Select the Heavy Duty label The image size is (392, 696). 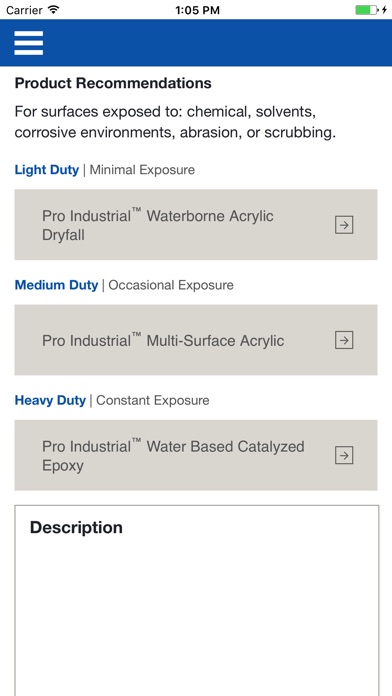point(50,400)
